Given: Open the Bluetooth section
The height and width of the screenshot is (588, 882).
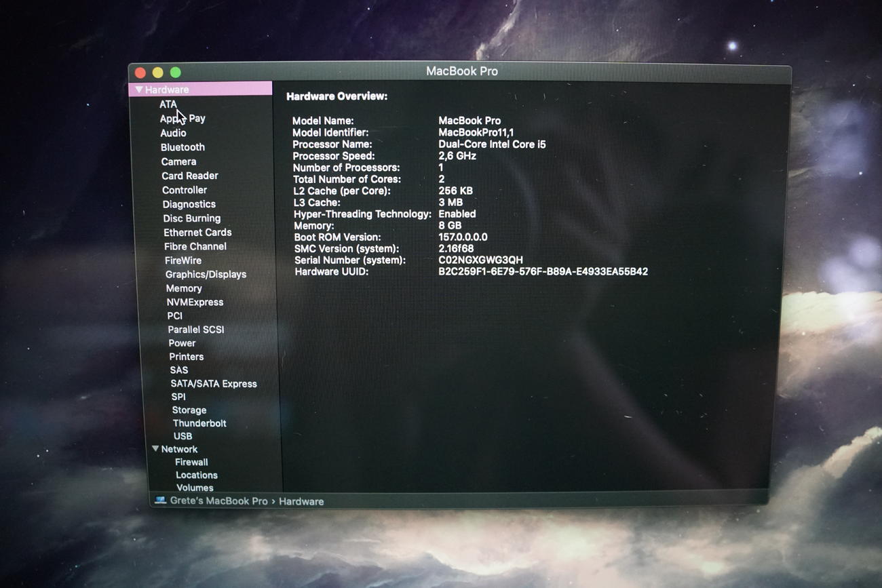Looking at the screenshot, I should coord(183,147).
